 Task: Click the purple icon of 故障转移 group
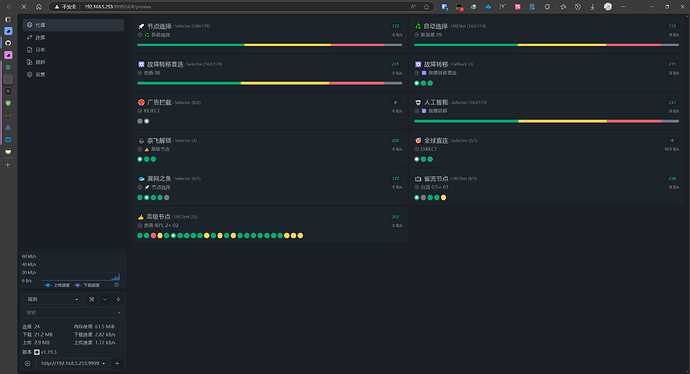click(418, 64)
